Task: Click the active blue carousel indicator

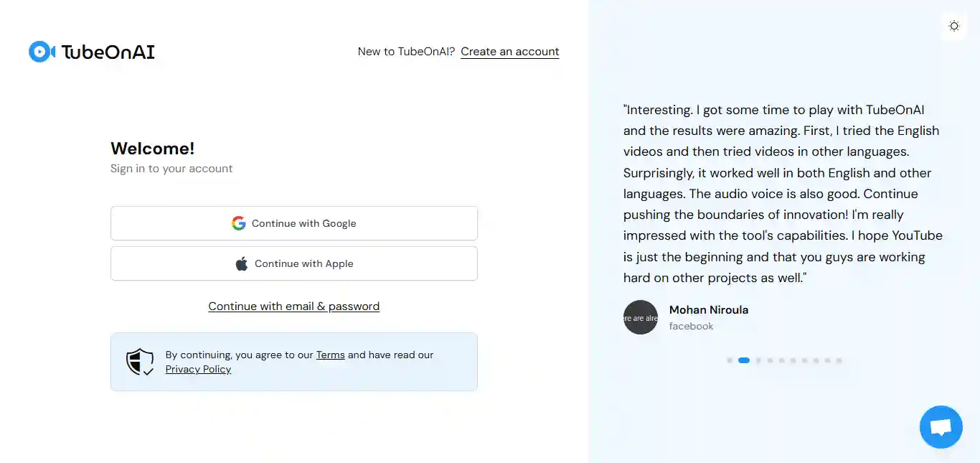Action: click(x=744, y=360)
